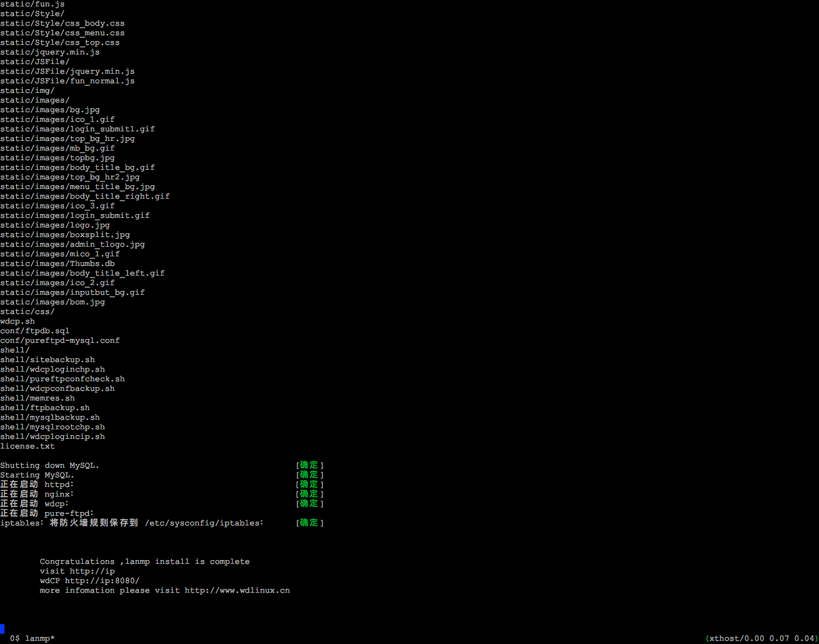Click static/images/top_bg_hr.jpg line
Screen dimensions: 819x644
[x=67, y=138]
